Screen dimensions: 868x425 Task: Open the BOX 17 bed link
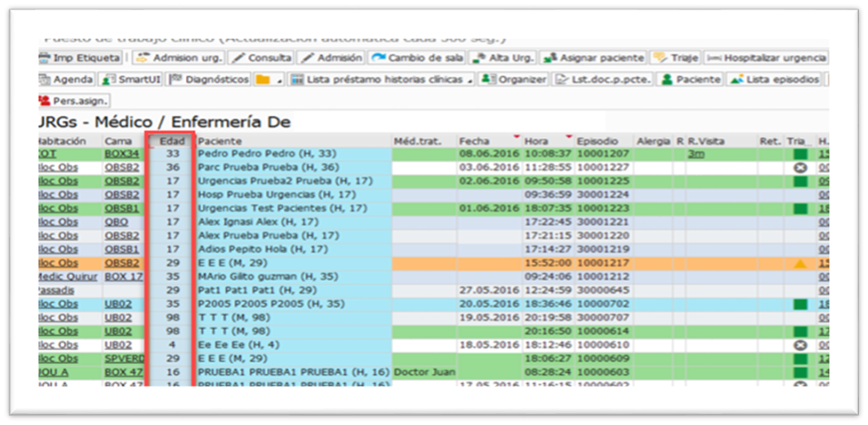pyautogui.click(x=123, y=276)
